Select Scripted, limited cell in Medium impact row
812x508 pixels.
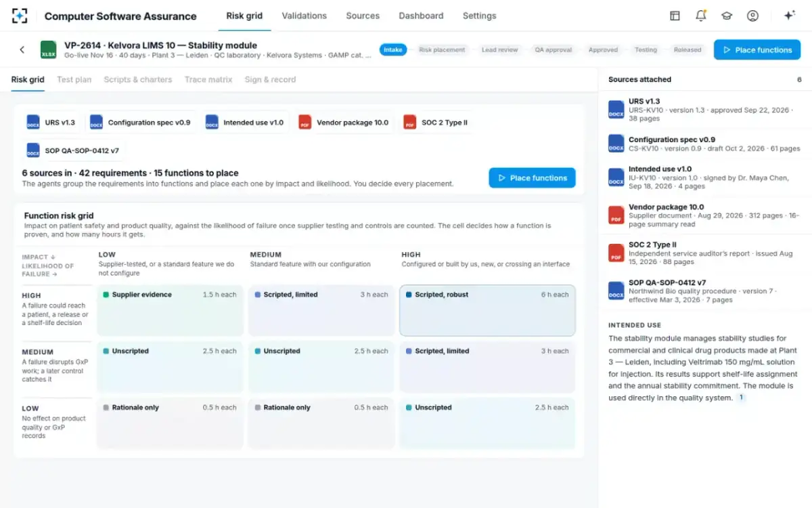(x=487, y=366)
